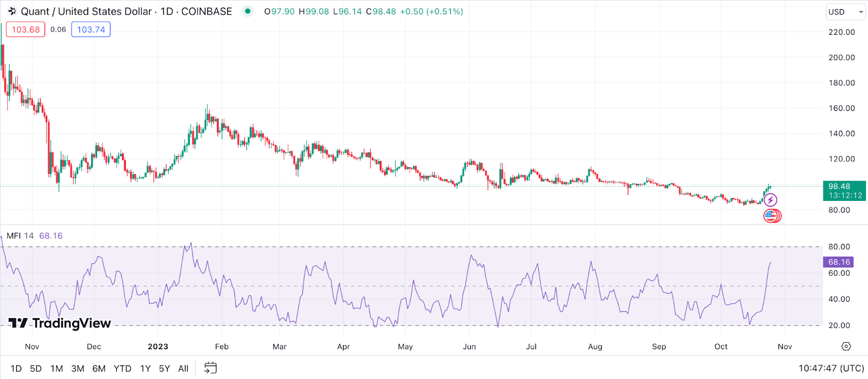Viewport: 868px width, 379px height.
Task: Click the Jun label on time axis
Action: click(469, 346)
